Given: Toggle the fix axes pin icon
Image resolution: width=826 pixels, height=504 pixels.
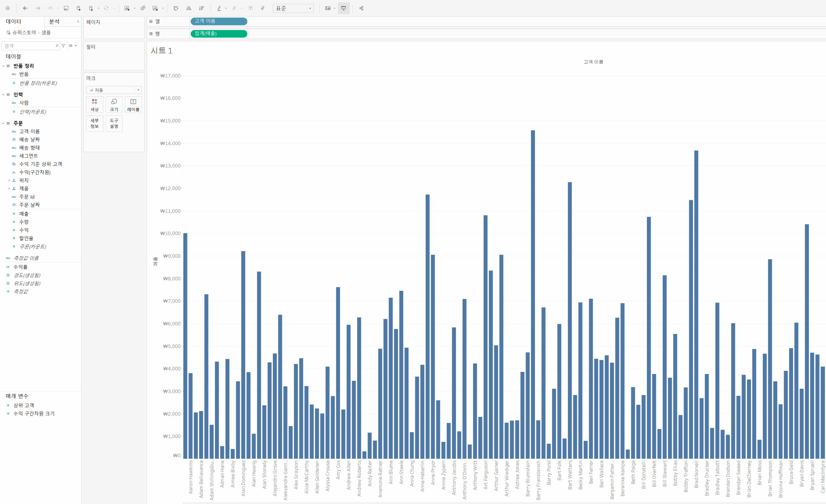Looking at the screenshot, I should coord(263,8).
